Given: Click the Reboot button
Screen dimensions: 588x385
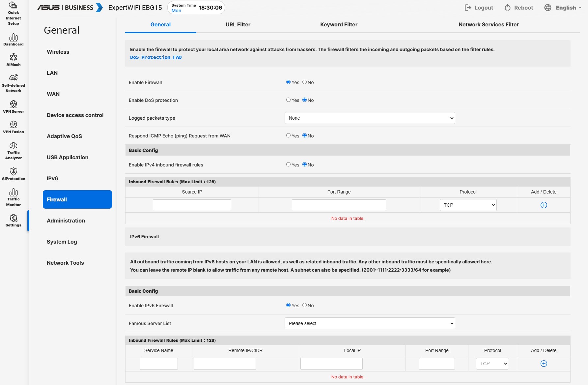Looking at the screenshot, I should [x=519, y=8].
